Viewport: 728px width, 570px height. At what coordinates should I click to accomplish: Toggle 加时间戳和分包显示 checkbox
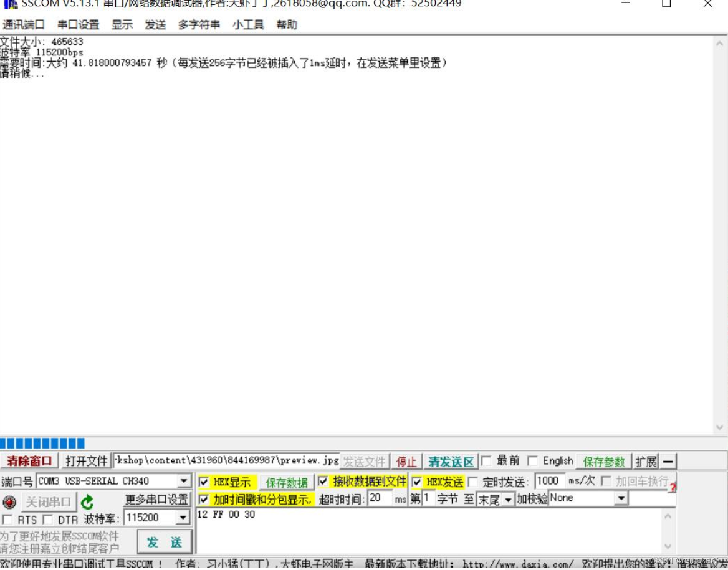[203, 500]
